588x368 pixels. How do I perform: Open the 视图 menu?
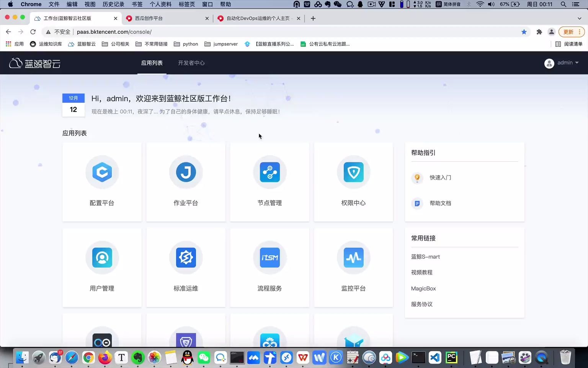[x=90, y=4]
